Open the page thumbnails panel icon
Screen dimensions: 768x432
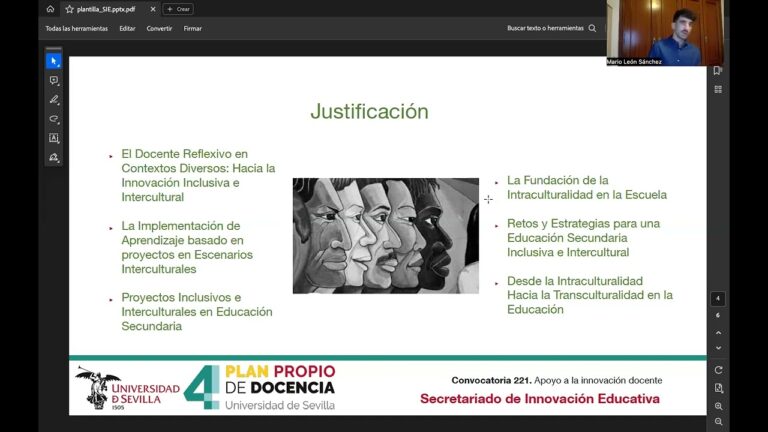718,89
